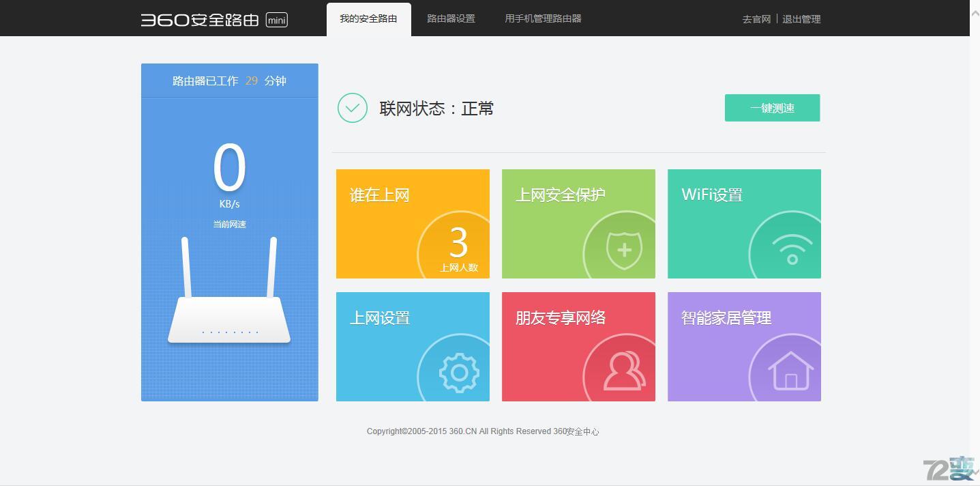The height and width of the screenshot is (486, 980).
Task: Select the 我的安全路由 tab
Action: [x=368, y=18]
